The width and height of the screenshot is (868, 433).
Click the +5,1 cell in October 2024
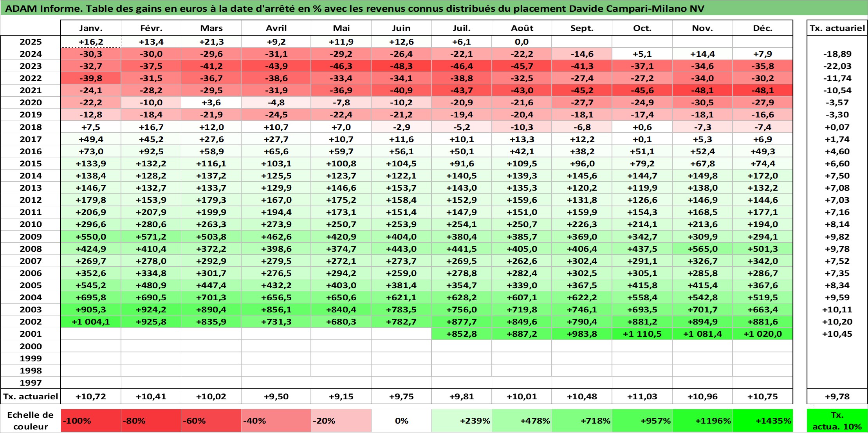tap(642, 54)
